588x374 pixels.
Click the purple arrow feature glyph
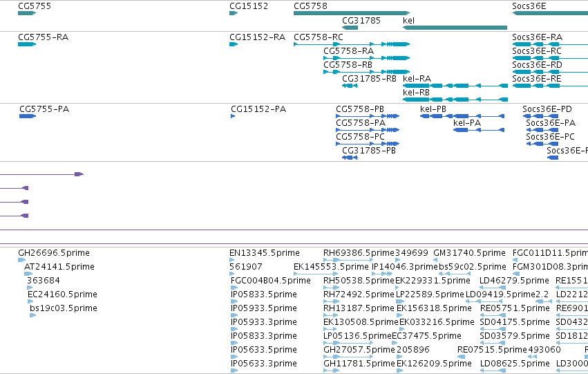pyautogui.click(x=41, y=174)
